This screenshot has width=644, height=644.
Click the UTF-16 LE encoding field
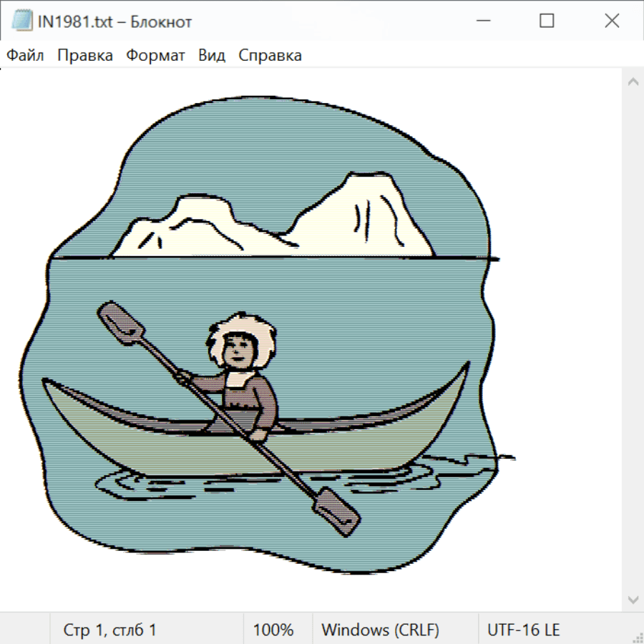(524, 630)
